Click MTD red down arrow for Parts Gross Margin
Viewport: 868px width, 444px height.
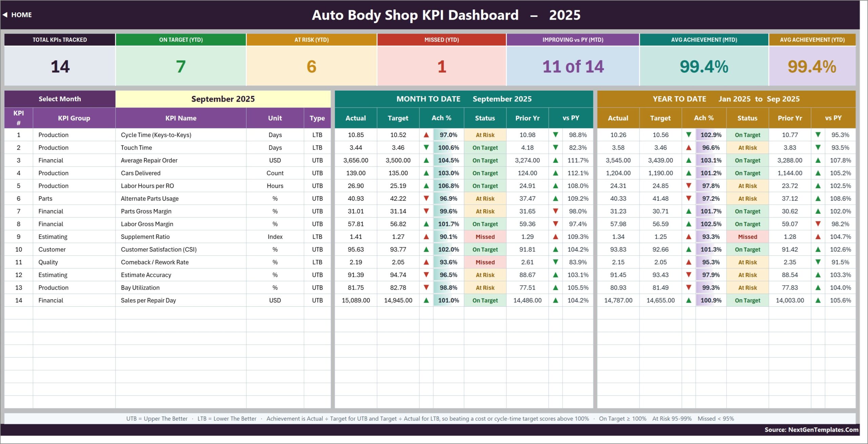(426, 211)
